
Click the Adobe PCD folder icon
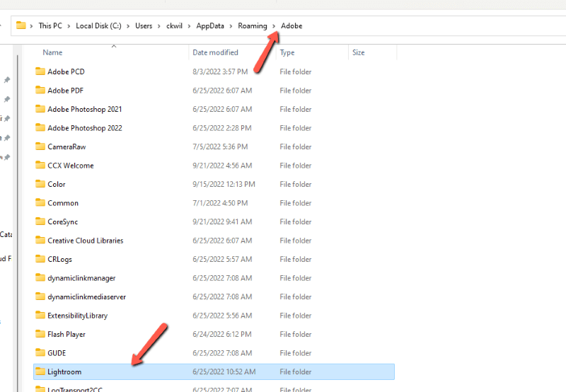tap(40, 71)
